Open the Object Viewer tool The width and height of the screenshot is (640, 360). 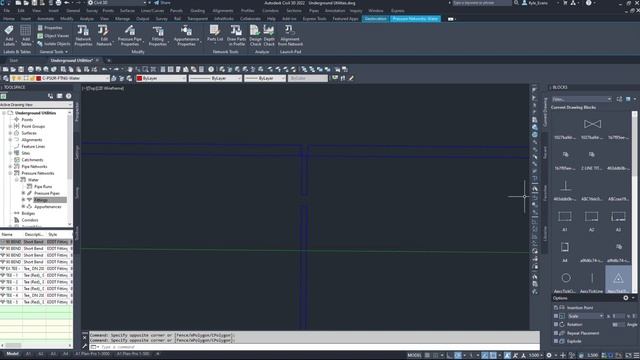pyautogui.click(x=53, y=36)
